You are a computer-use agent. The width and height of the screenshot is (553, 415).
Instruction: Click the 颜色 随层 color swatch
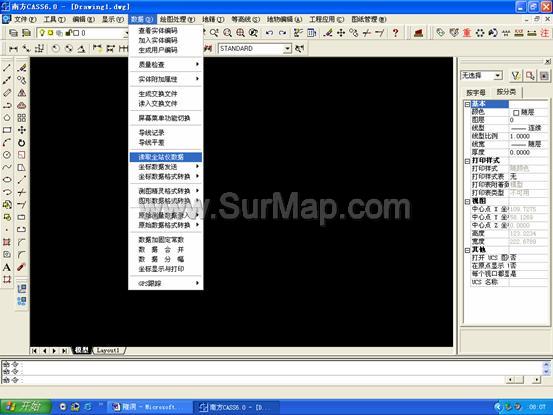pos(516,112)
